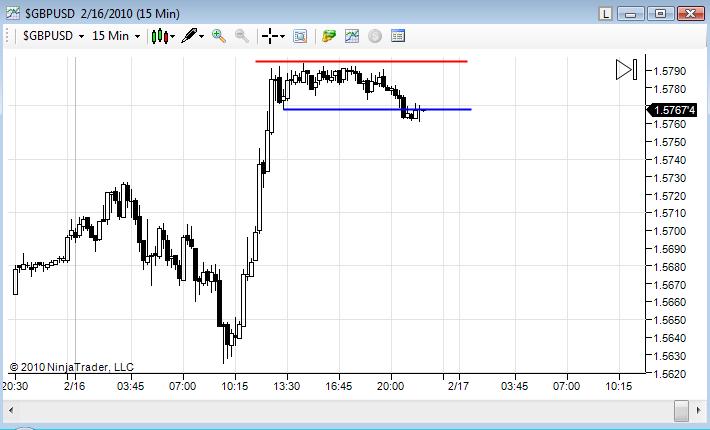This screenshot has width=710, height=430.
Task: Close the $GBPUSD chart window
Action: point(690,14)
